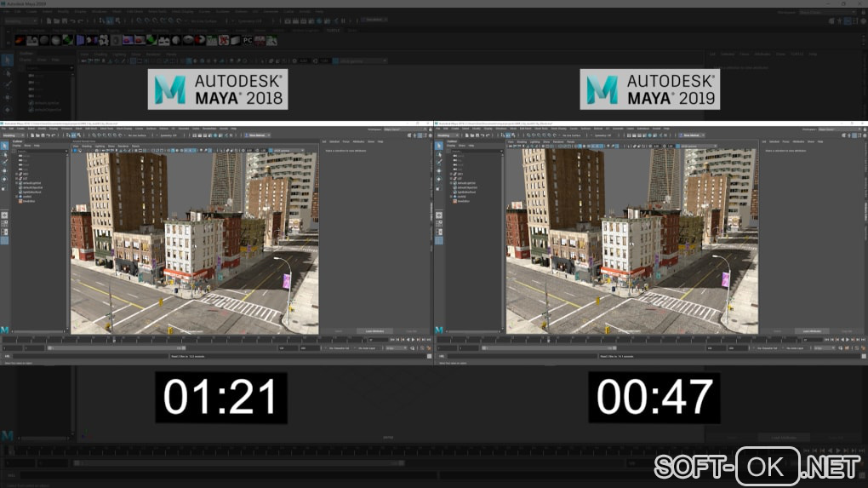Pick the Lasso tool in Maya 2018 toolbox
868x488 pixels.
coord(4,154)
